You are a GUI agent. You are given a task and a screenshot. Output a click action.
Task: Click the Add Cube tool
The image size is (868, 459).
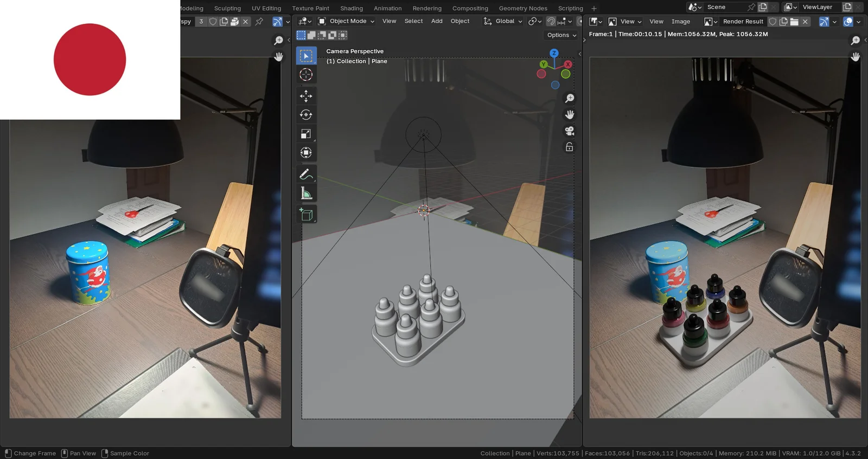[x=306, y=215]
